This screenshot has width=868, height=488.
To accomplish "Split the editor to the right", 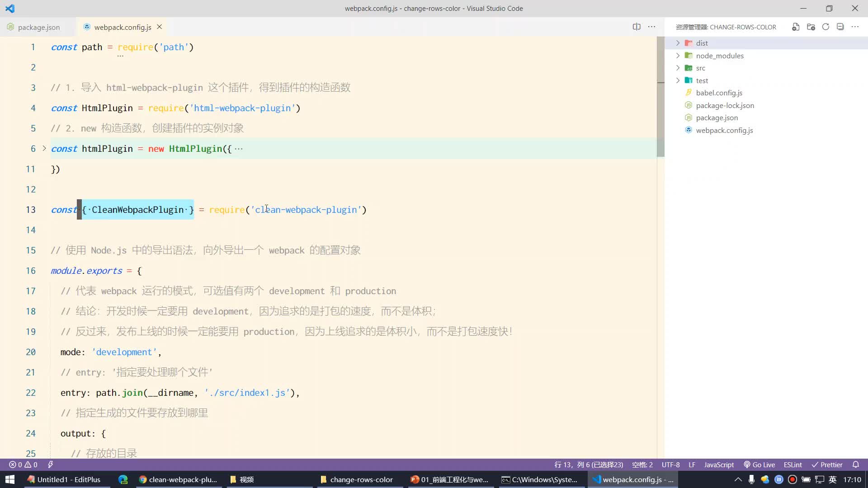I will tap(637, 27).
